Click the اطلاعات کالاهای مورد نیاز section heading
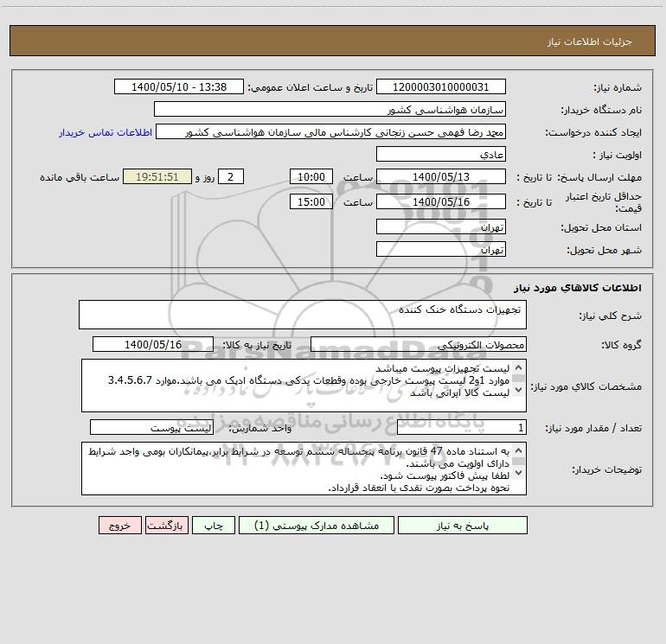Viewport: 666px width, 644px height. 578,288
